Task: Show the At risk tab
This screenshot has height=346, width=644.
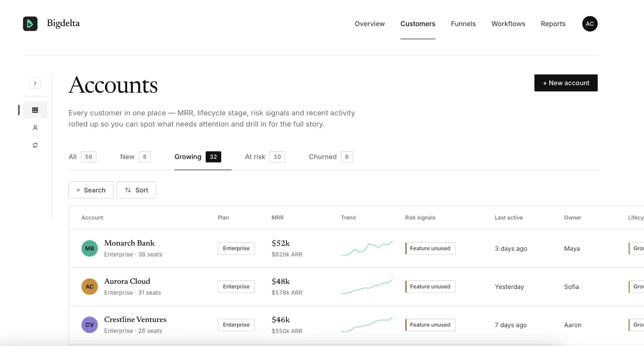Action: pyautogui.click(x=265, y=157)
